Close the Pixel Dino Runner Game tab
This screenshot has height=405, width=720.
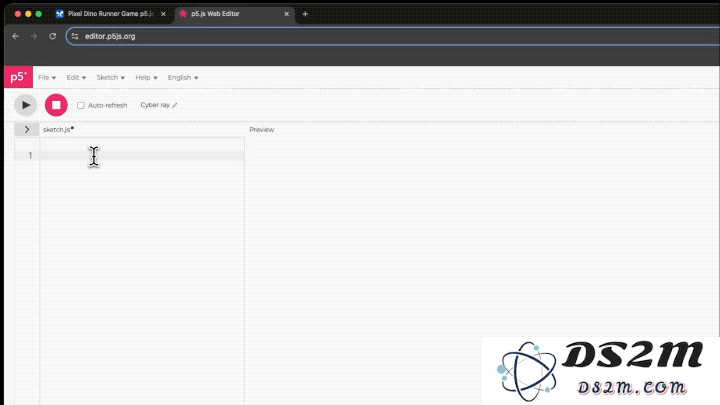click(163, 14)
